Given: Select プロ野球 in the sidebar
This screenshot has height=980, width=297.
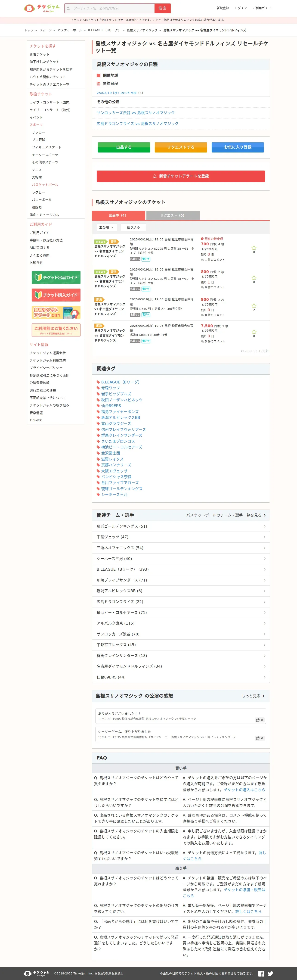Looking at the screenshot, I should 38,140.
